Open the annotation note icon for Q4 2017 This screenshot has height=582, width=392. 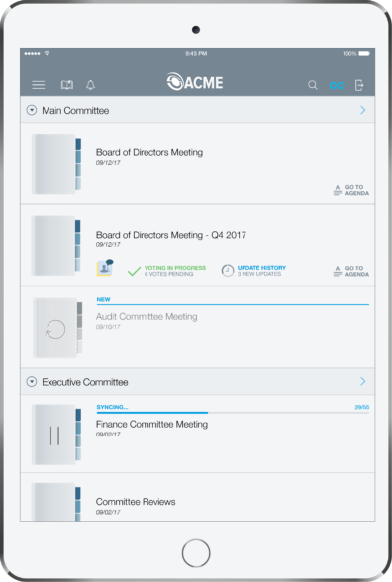click(105, 268)
